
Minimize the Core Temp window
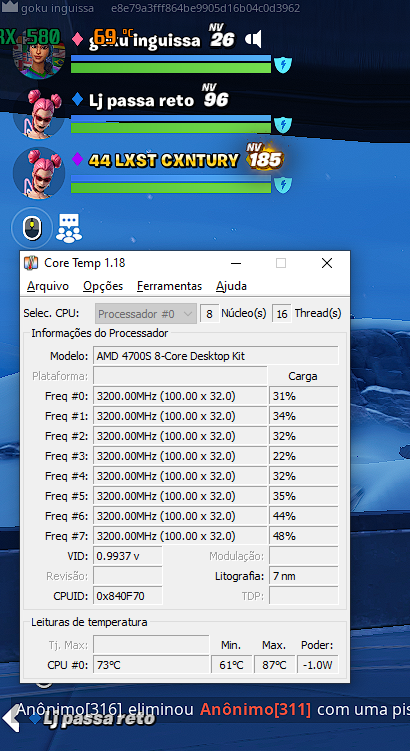235,263
